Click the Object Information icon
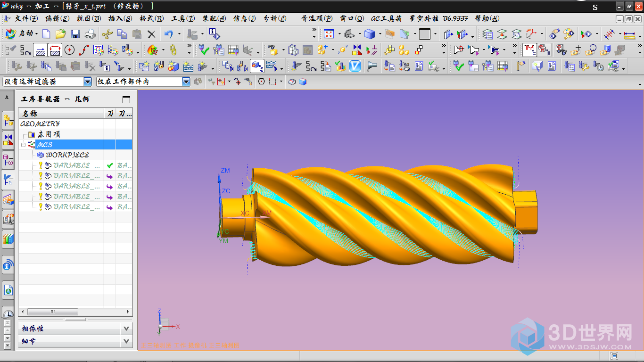644x362 pixels. point(214,34)
